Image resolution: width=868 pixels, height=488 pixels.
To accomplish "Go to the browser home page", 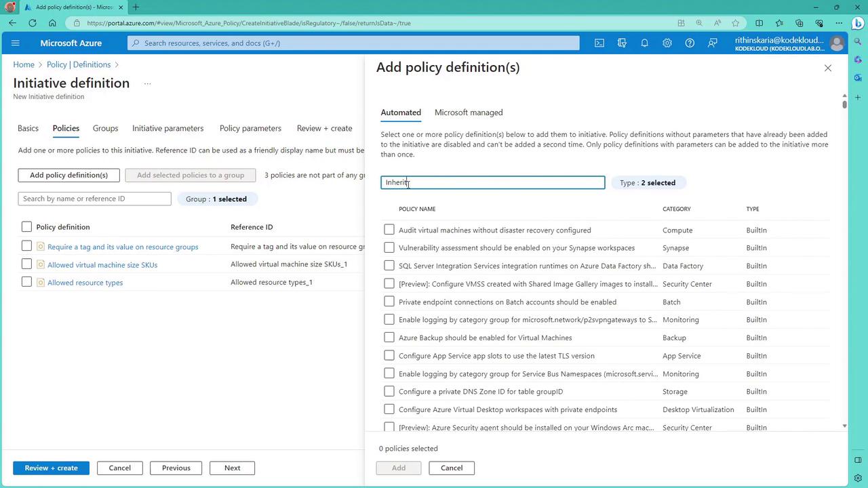I will (52, 23).
